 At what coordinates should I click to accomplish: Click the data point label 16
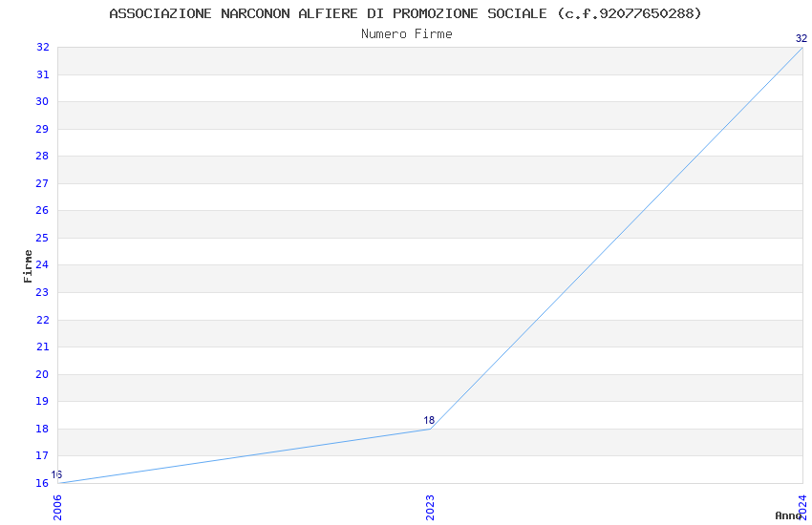(x=56, y=474)
